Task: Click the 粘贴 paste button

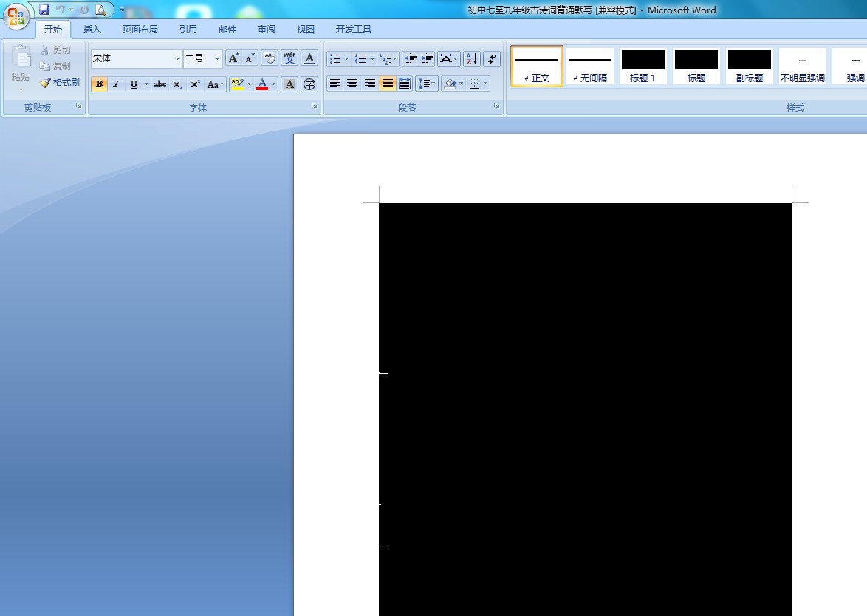Action: (21, 67)
